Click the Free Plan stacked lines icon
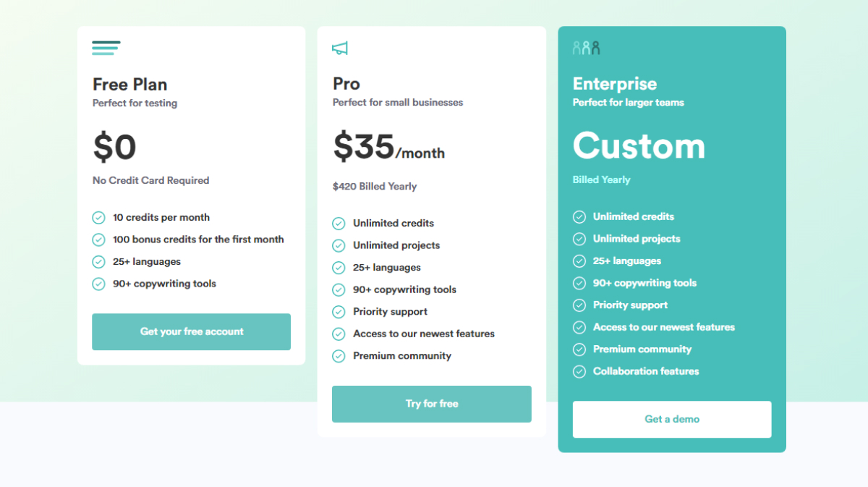The image size is (868, 487). click(106, 48)
